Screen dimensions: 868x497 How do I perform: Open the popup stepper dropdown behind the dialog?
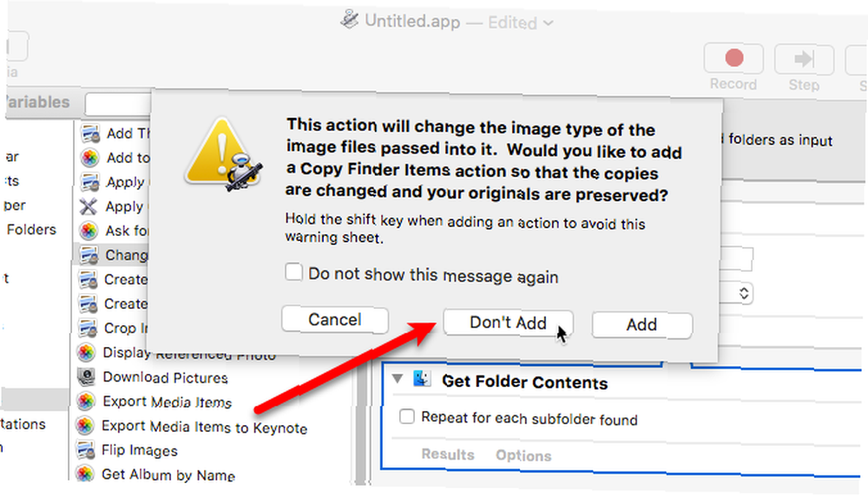[744, 293]
